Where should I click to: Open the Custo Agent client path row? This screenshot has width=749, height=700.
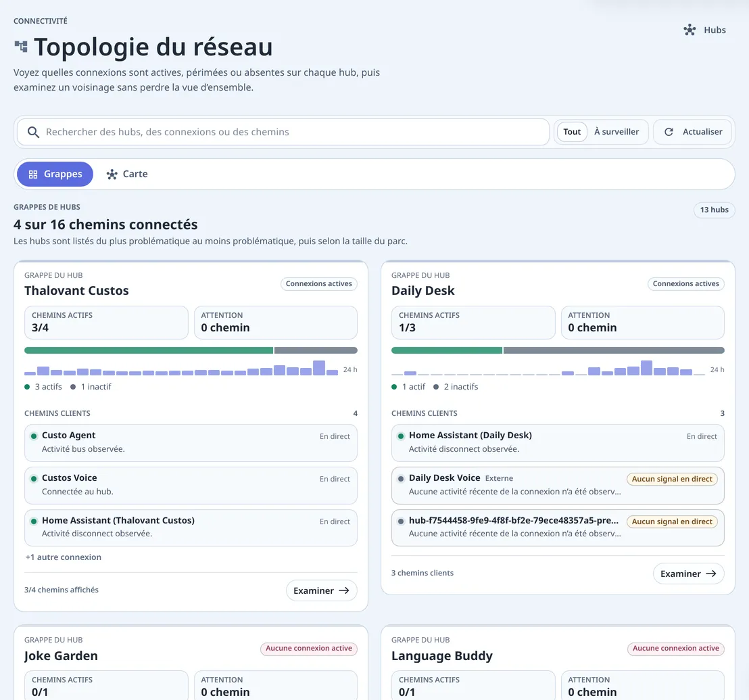[191, 442]
